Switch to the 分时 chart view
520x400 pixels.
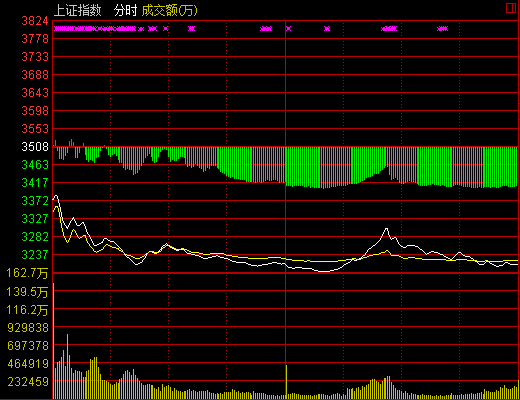[x=125, y=10]
